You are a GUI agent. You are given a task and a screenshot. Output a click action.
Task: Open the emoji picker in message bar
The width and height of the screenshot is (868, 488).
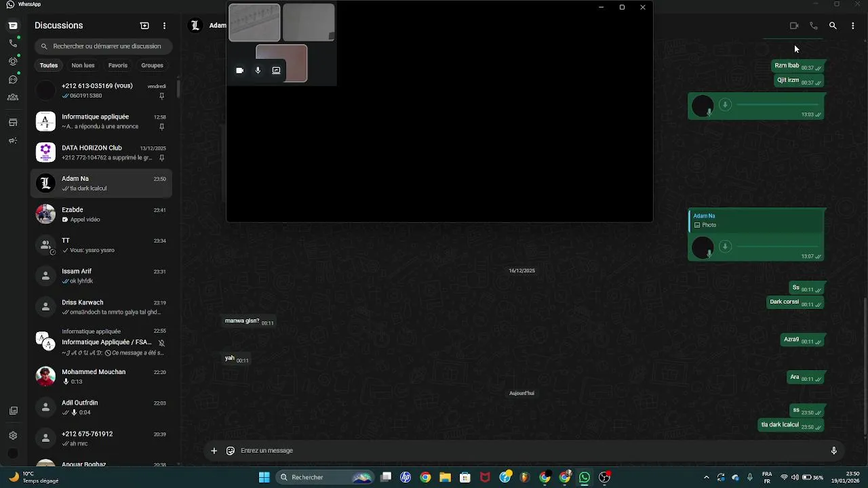pos(231,451)
